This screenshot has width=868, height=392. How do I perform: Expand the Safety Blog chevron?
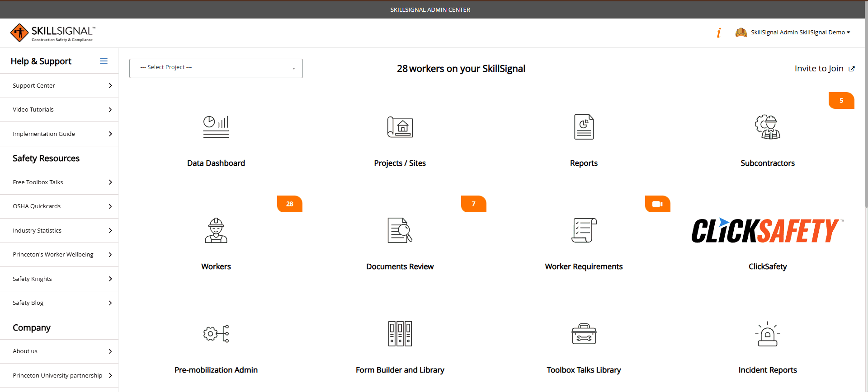tap(110, 303)
